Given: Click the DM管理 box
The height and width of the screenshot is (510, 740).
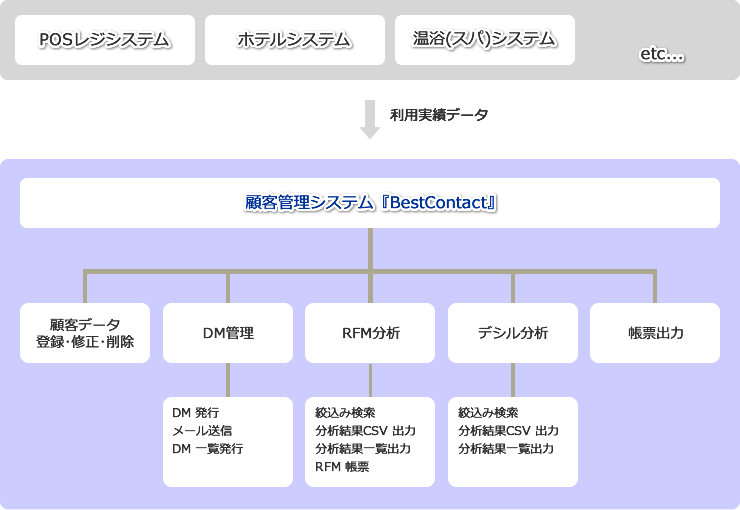Looking at the screenshot, I should 228,333.
